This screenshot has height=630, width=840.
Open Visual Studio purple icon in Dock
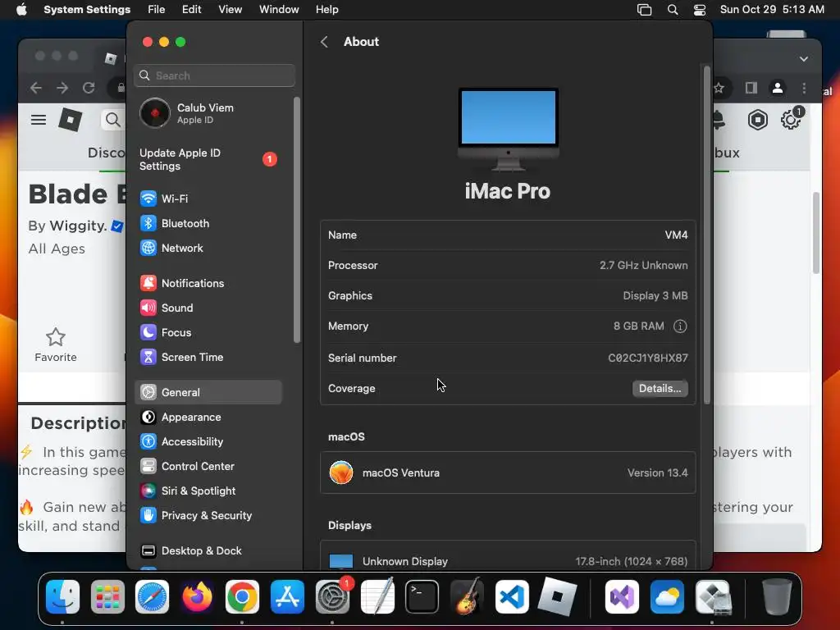622,596
